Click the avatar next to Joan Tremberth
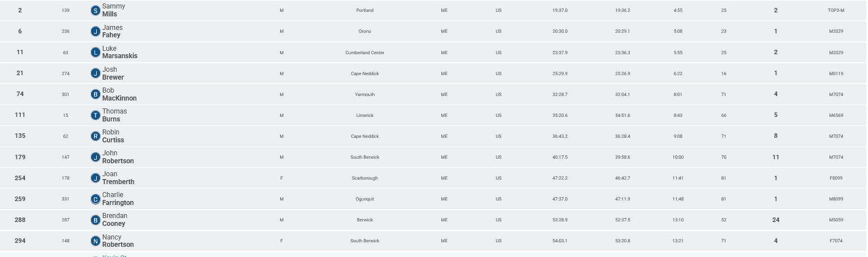Image resolution: width=868 pixels, height=257 pixels. (x=96, y=178)
